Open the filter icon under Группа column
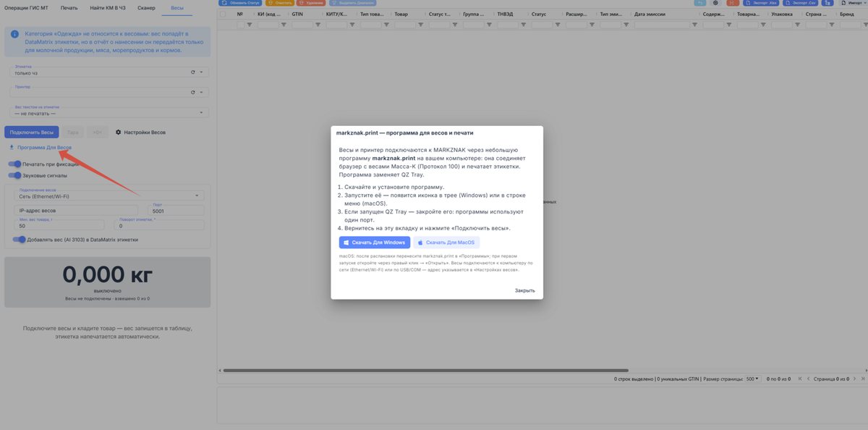The image size is (868, 430). pyautogui.click(x=489, y=25)
